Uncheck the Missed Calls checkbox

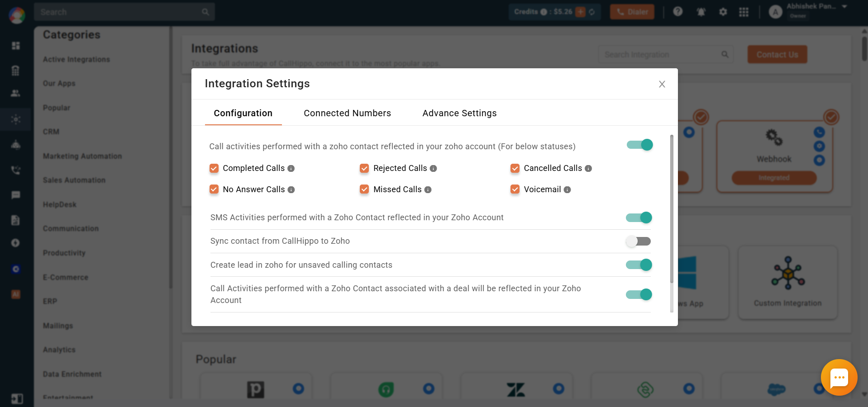(x=364, y=189)
